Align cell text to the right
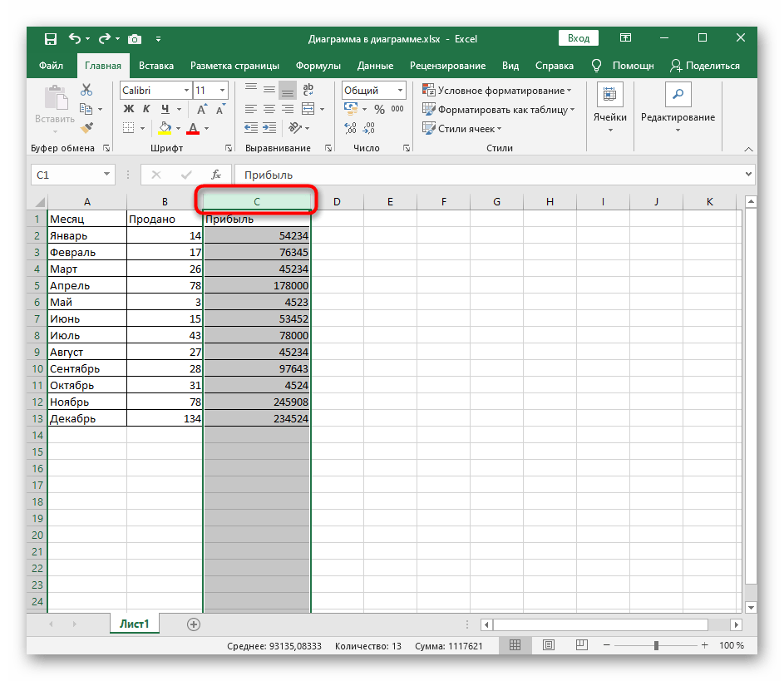The height and width of the screenshot is (681, 784). [x=288, y=108]
